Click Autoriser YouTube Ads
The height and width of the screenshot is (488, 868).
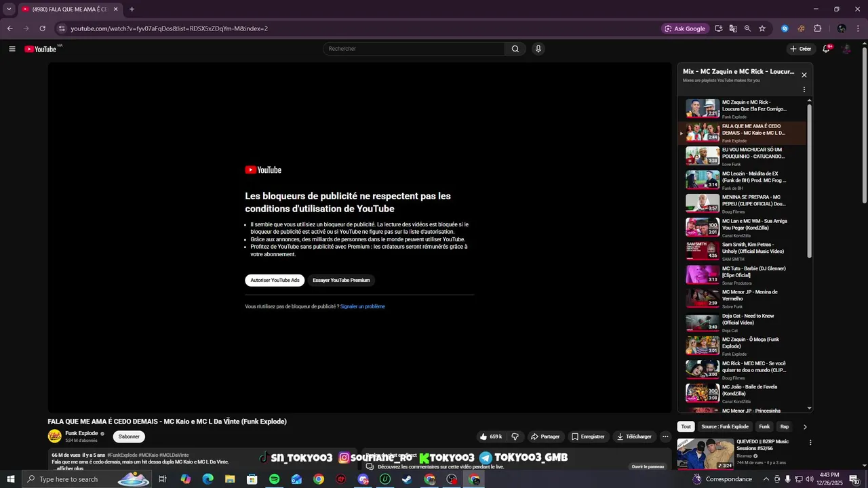click(275, 280)
